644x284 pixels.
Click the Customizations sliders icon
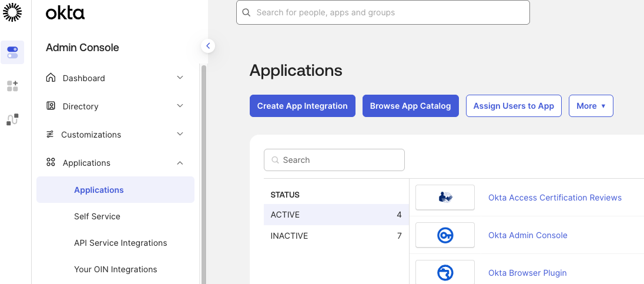pyautogui.click(x=50, y=135)
